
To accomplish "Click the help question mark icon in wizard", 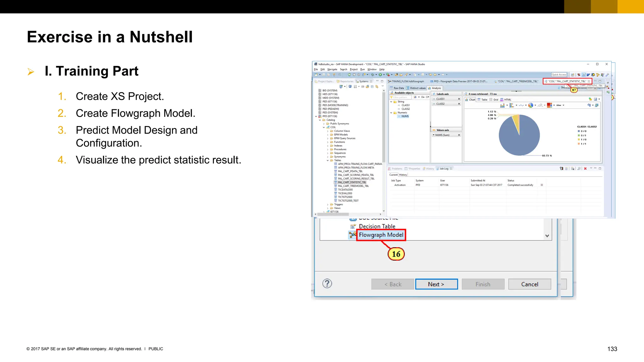I will click(x=327, y=284).
